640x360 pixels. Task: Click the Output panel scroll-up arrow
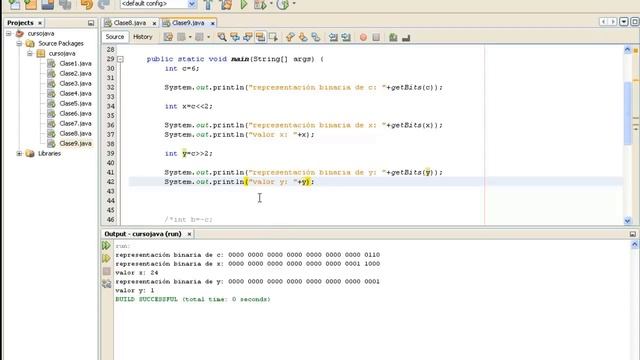(x=635, y=244)
